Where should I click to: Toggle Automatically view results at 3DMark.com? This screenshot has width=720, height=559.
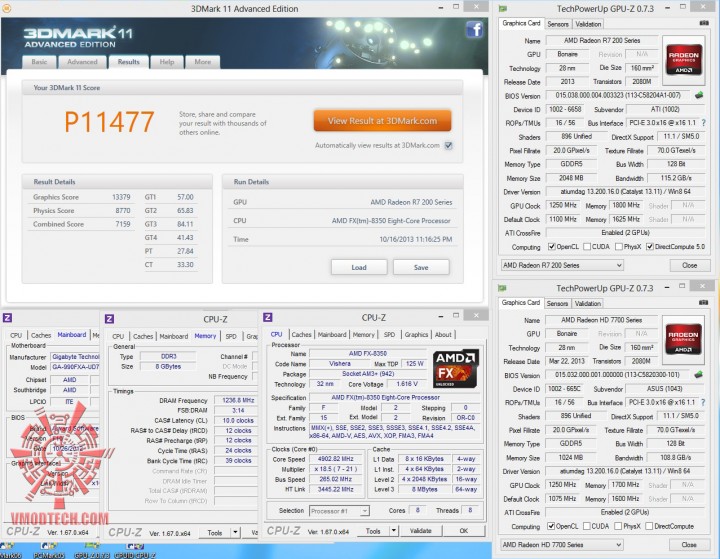pyautogui.click(x=449, y=146)
